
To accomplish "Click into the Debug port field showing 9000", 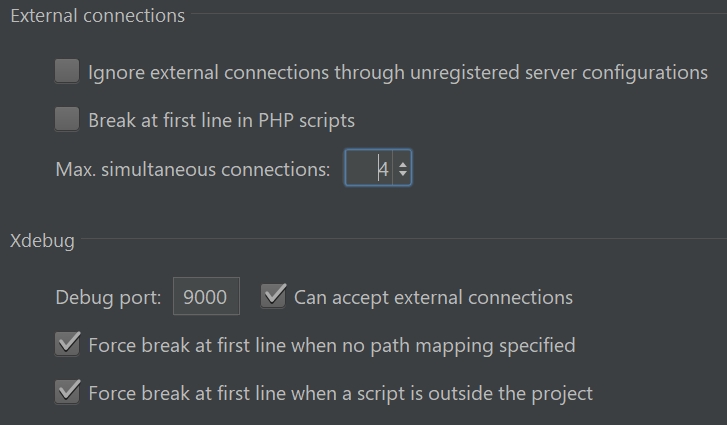I will 206,297.
